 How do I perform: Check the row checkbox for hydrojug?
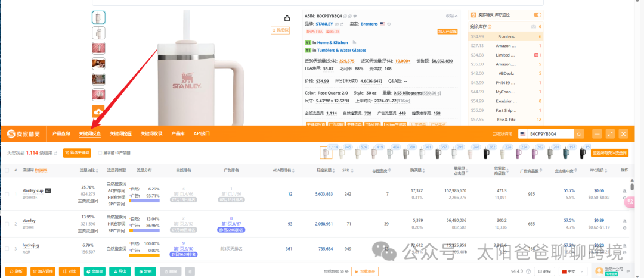click(7, 249)
